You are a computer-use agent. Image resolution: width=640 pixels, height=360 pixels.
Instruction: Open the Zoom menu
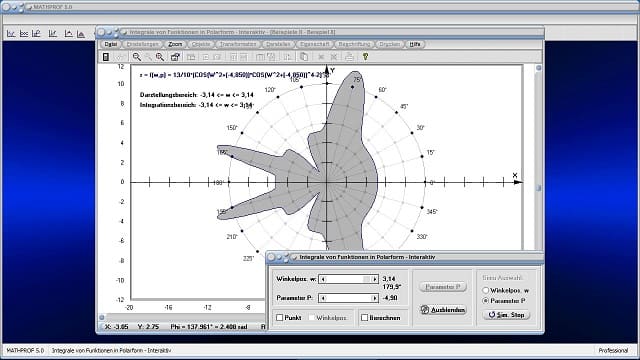click(176, 44)
